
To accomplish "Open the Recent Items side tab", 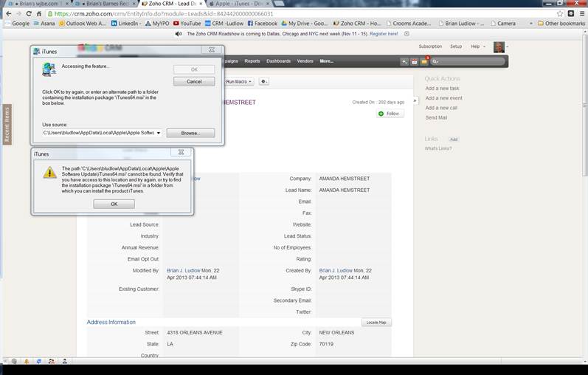I will pyautogui.click(x=7, y=124).
